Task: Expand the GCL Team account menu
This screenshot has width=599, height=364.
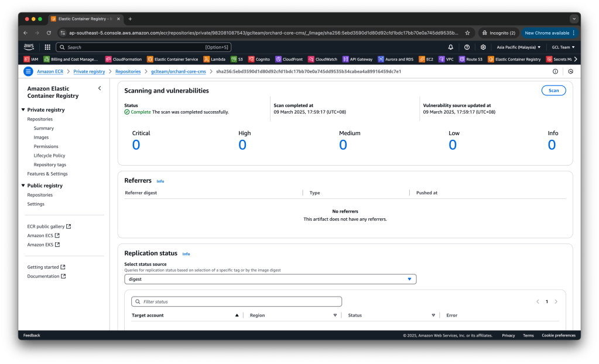Action: tap(563, 47)
